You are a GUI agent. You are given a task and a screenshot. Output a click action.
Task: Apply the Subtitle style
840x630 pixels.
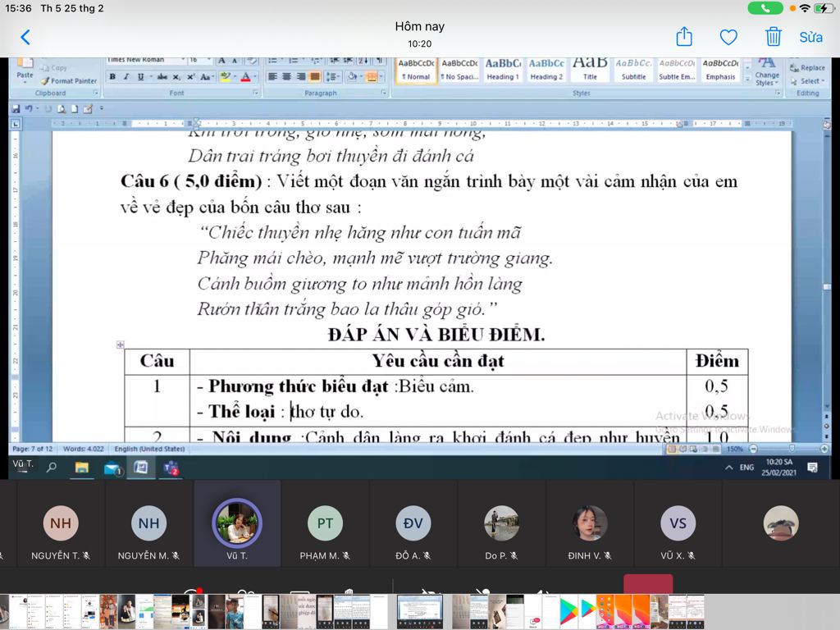point(633,70)
